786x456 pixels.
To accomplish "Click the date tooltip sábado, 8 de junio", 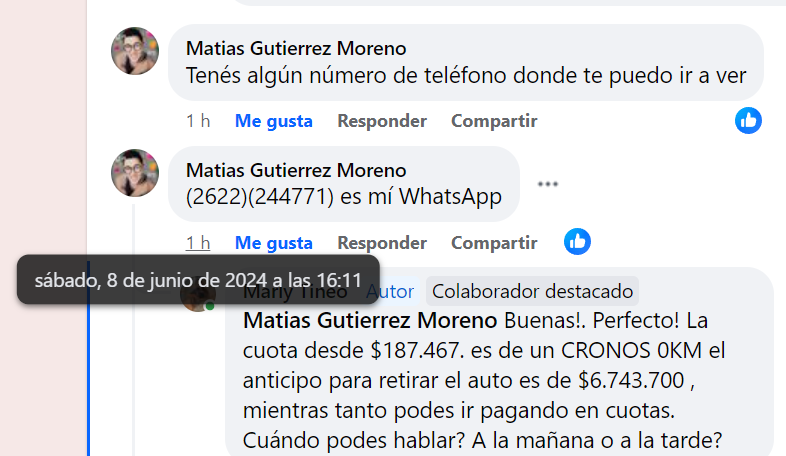I will [198, 280].
